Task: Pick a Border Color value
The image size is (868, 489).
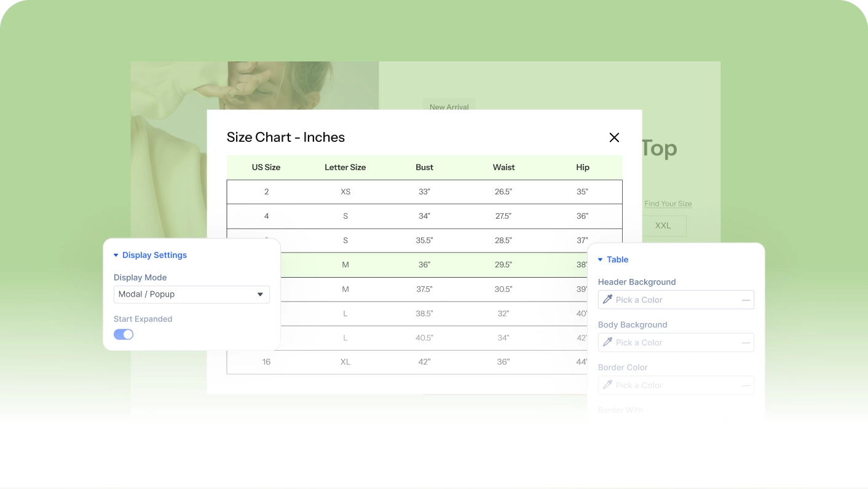Action: (x=676, y=385)
